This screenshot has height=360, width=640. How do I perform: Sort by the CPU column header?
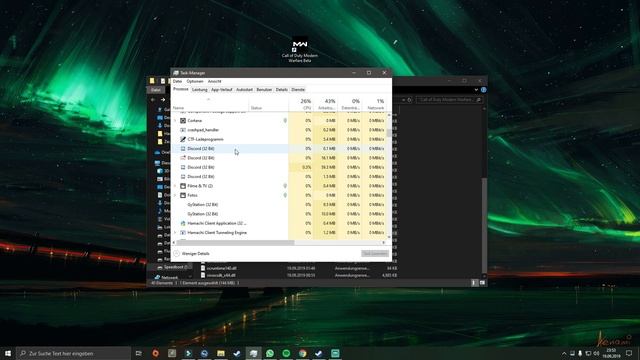301,104
